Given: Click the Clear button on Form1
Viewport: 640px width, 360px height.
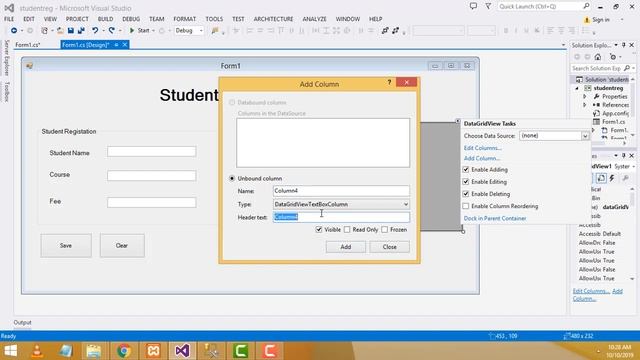Looking at the screenshot, I should (122, 246).
